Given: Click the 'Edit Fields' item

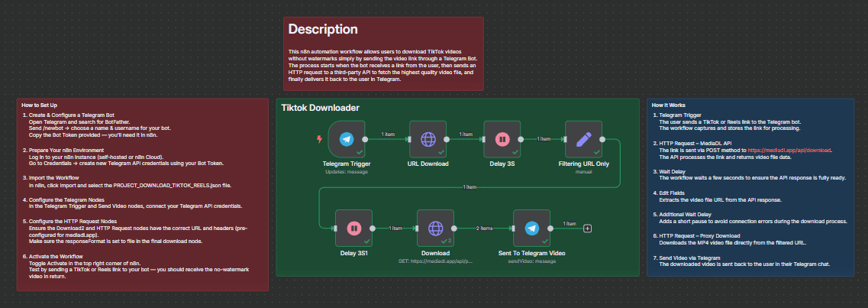Looking at the screenshot, I should click(672, 193).
